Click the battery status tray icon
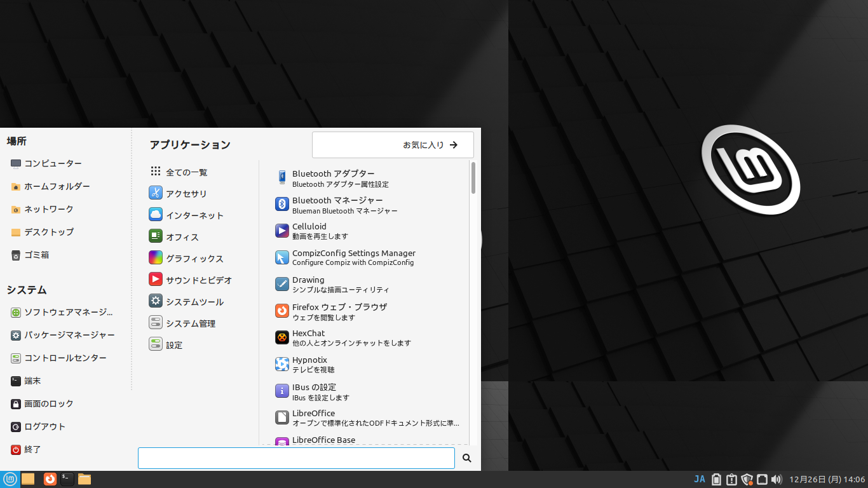Image resolution: width=868 pixels, height=488 pixels. click(717, 479)
